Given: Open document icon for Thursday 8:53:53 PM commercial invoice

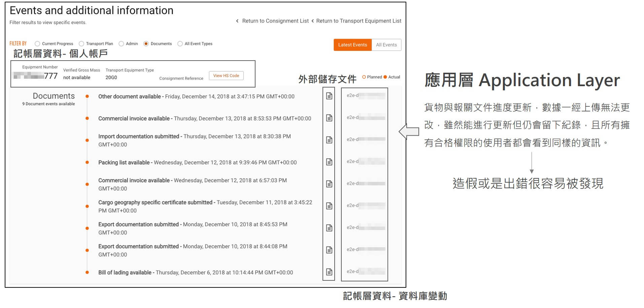Looking at the screenshot, I should tap(329, 118).
